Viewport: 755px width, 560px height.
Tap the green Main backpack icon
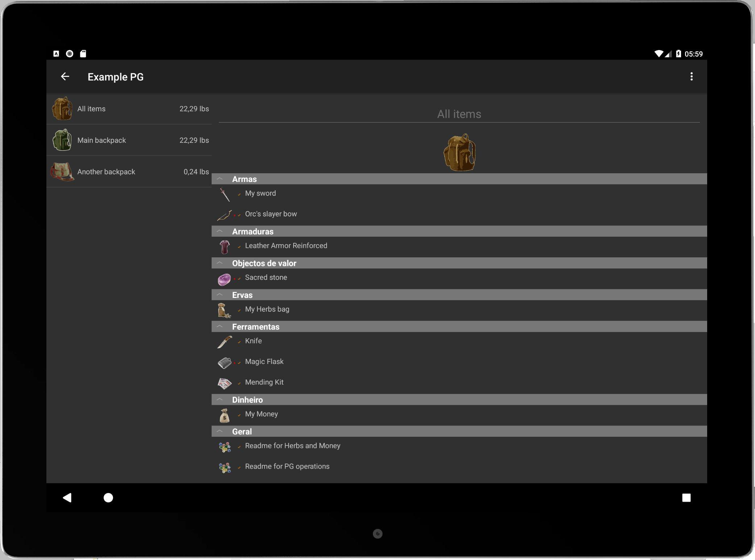(62, 140)
